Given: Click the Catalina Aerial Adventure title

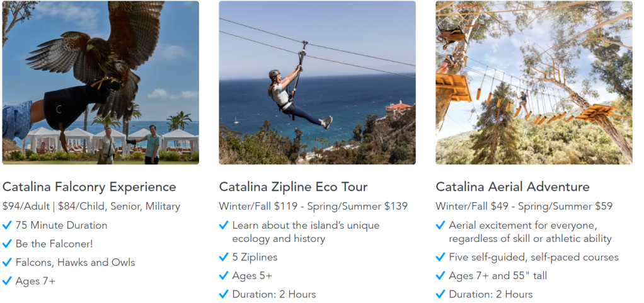Looking at the screenshot, I should point(512,187).
